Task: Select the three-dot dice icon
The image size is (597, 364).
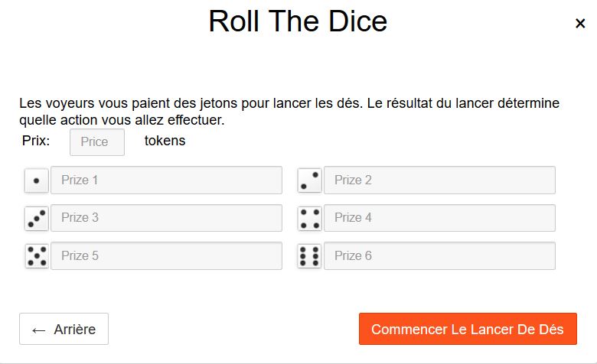Action: pyautogui.click(x=36, y=218)
